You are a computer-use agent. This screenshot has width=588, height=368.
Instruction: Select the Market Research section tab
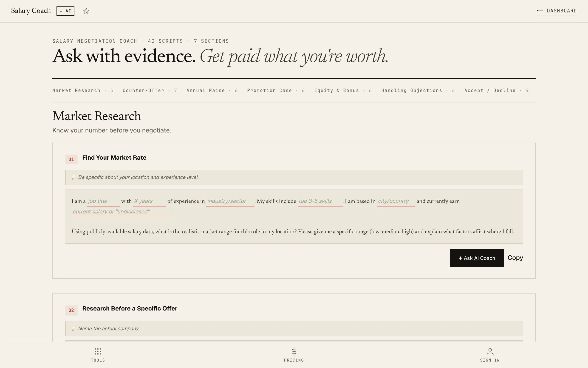[x=83, y=91]
